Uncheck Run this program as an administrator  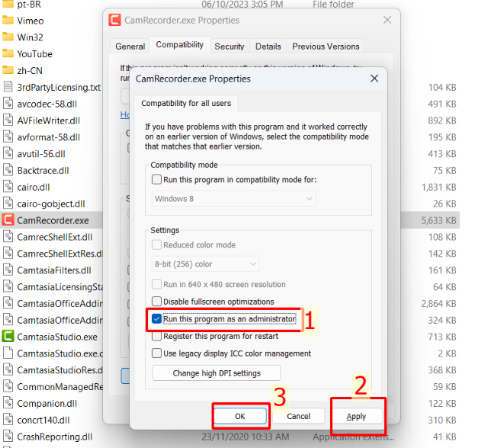point(156,318)
